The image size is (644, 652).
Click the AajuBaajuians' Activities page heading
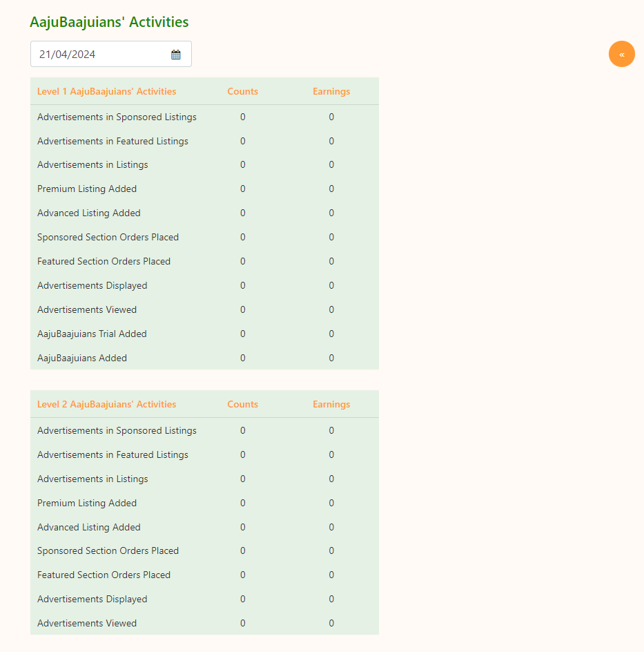click(109, 22)
